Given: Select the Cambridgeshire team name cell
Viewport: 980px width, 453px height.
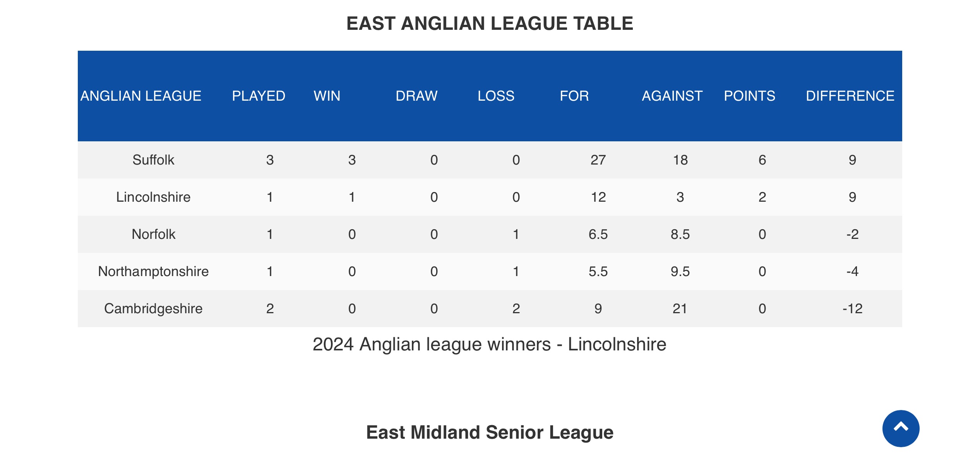Looking at the screenshot, I should pyautogui.click(x=153, y=309).
